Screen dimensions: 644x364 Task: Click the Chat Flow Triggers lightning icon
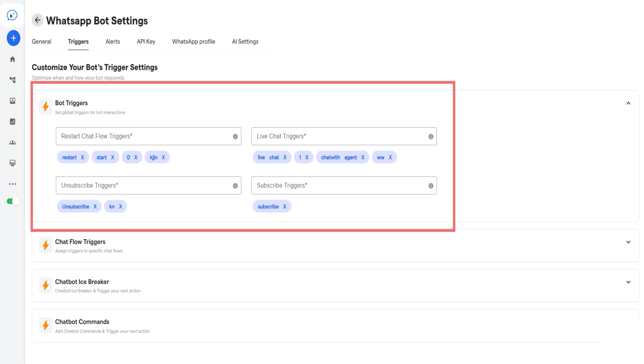46,245
